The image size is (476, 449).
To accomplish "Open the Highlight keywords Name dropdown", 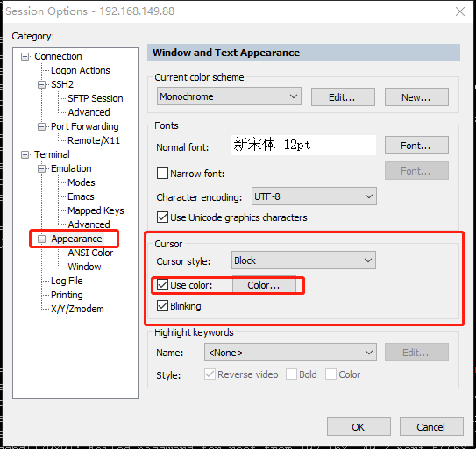I will tap(290, 353).
